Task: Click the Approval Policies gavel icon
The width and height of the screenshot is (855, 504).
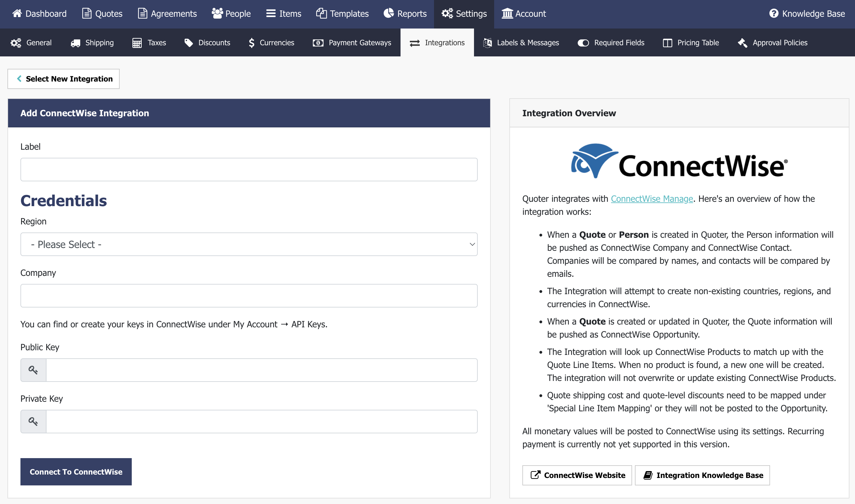Action: (742, 43)
